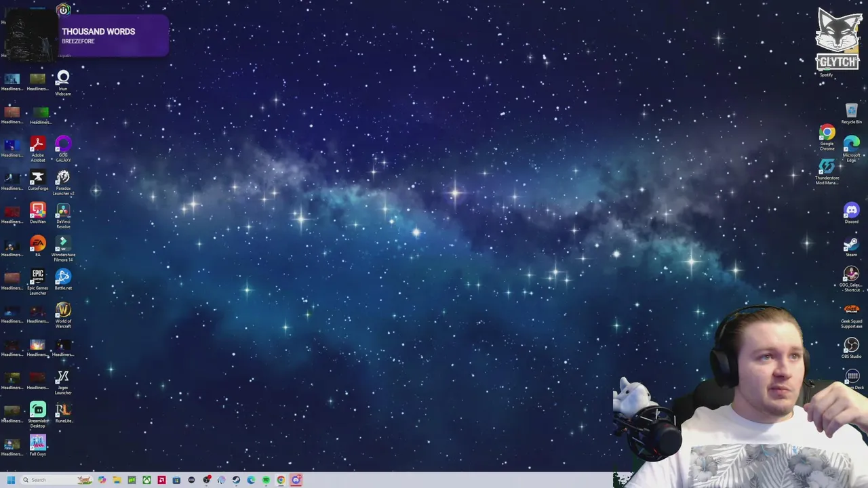The width and height of the screenshot is (868, 488).
Task: Switch to Chrome in the taskbar
Action: click(x=281, y=480)
